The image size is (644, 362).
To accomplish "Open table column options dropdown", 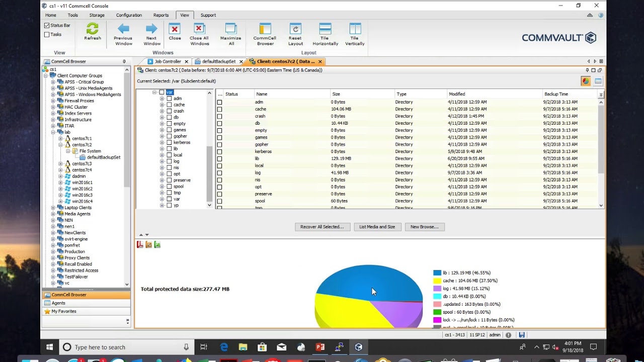I will (x=601, y=95).
